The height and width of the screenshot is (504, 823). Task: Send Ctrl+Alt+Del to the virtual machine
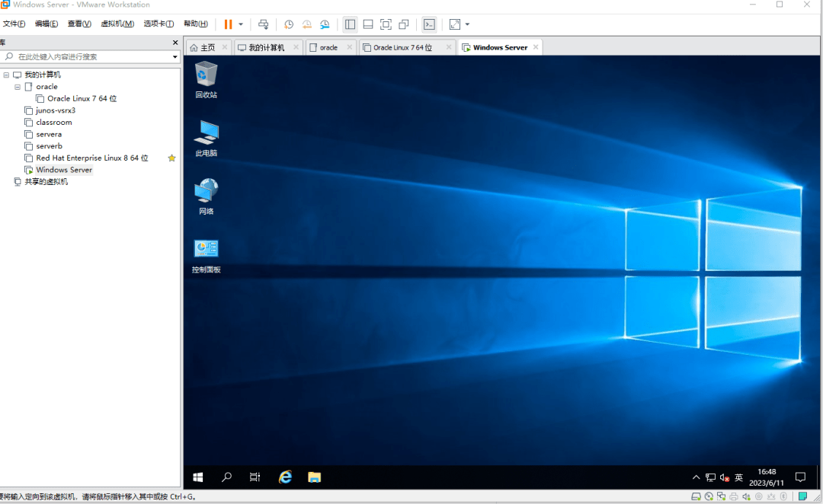point(264,24)
